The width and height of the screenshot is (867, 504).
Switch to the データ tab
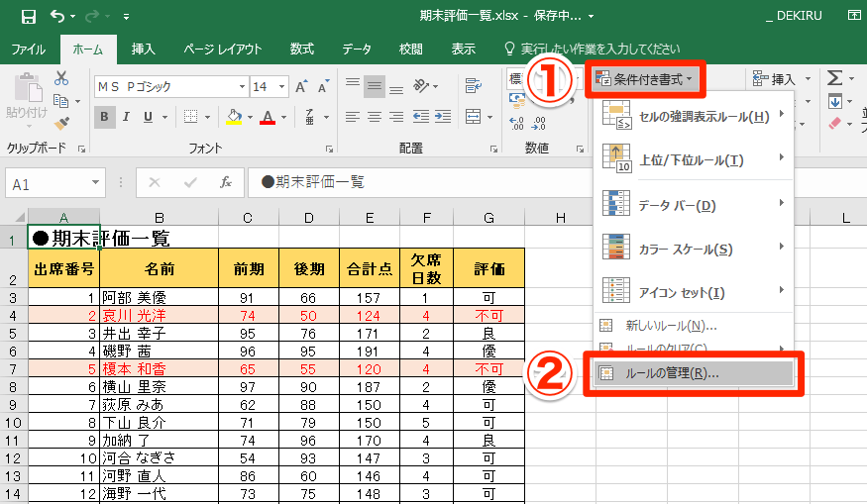click(357, 50)
